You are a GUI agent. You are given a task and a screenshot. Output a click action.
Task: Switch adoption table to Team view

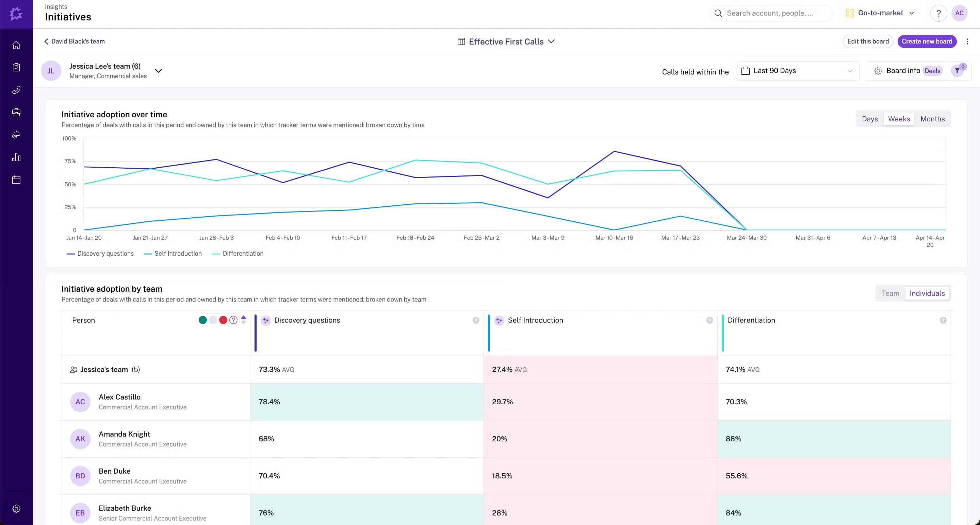890,293
